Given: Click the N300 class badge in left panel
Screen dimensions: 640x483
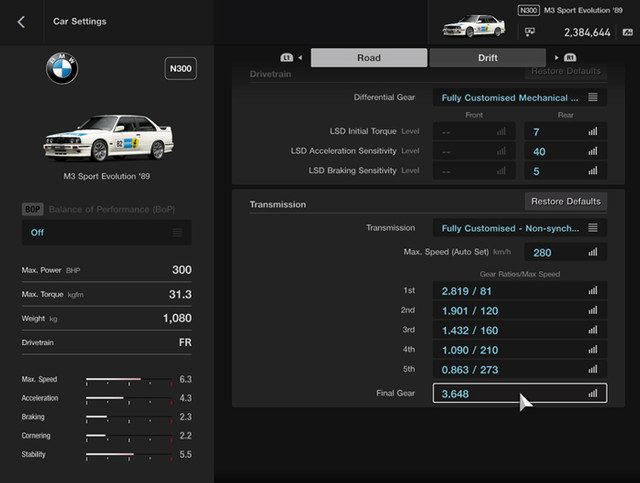Looking at the screenshot, I should coord(180,69).
